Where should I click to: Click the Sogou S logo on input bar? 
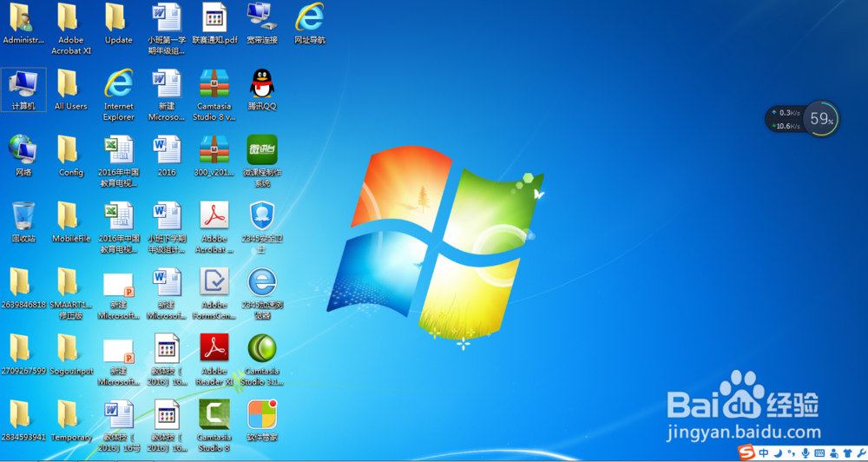pyautogui.click(x=746, y=453)
